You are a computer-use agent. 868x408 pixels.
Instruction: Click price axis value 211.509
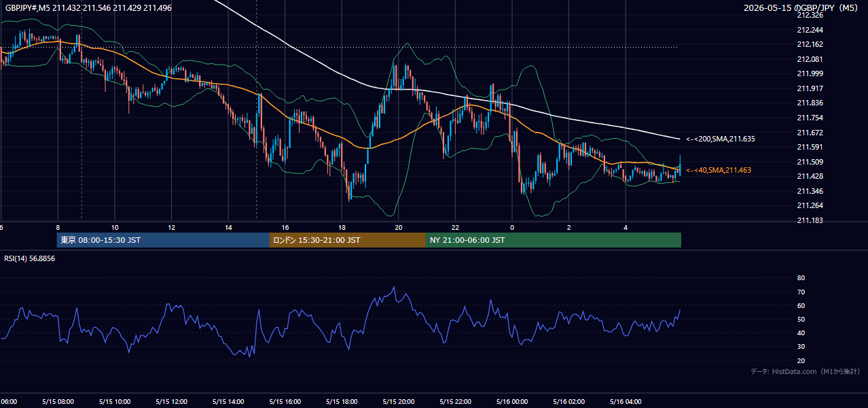point(809,162)
